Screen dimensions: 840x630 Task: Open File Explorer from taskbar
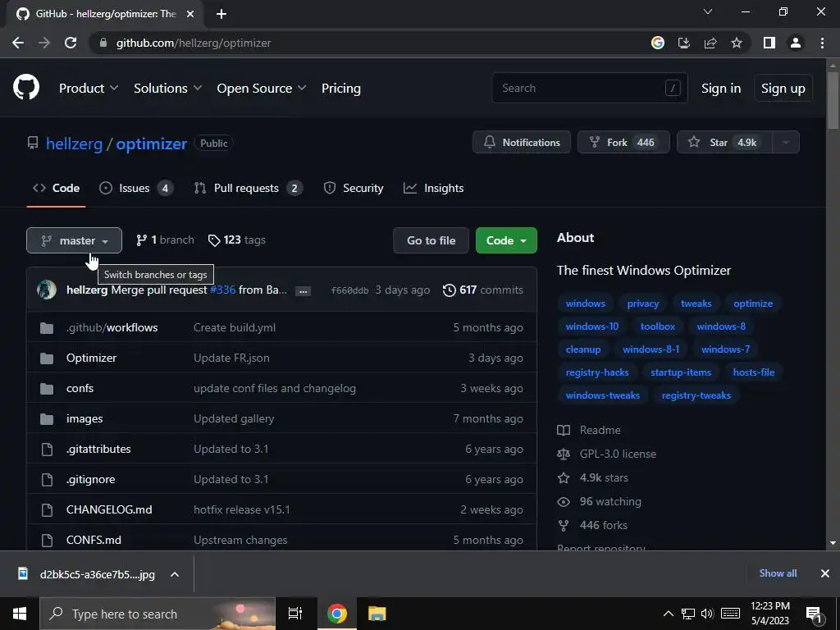tap(377, 614)
